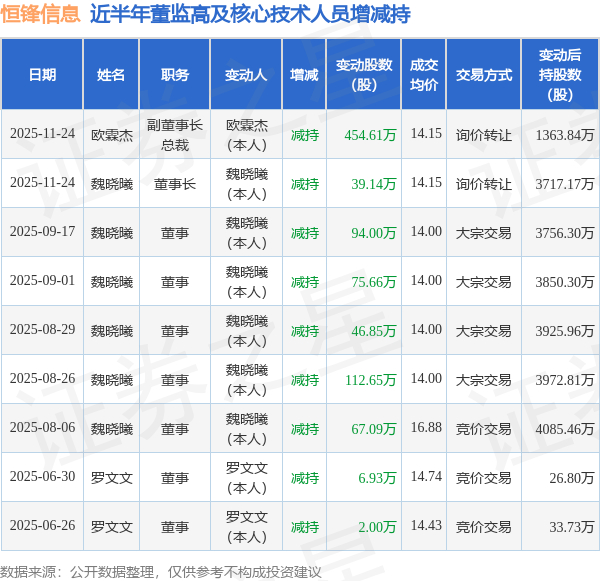This screenshot has height=581, width=600.
Task: Click the 454.61万 share change value
Action: 370,135
